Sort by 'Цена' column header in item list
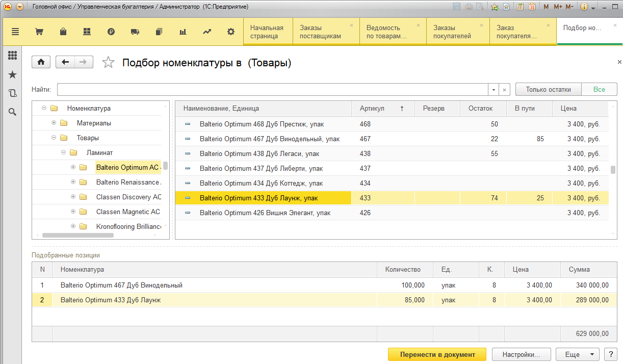 (580, 108)
